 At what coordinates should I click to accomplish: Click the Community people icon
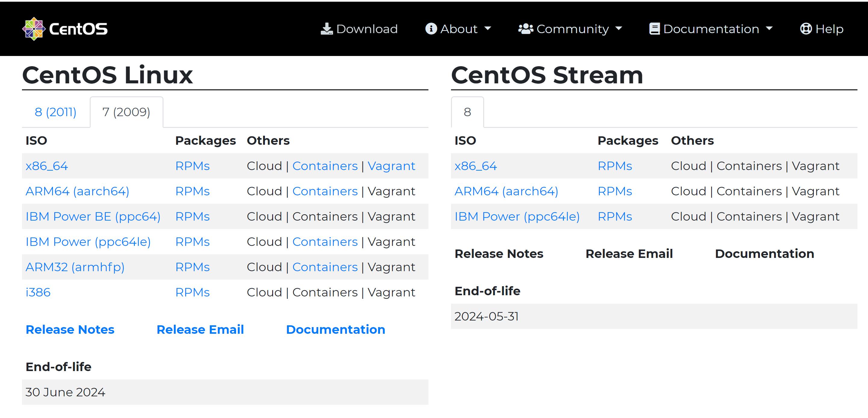[526, 29]
